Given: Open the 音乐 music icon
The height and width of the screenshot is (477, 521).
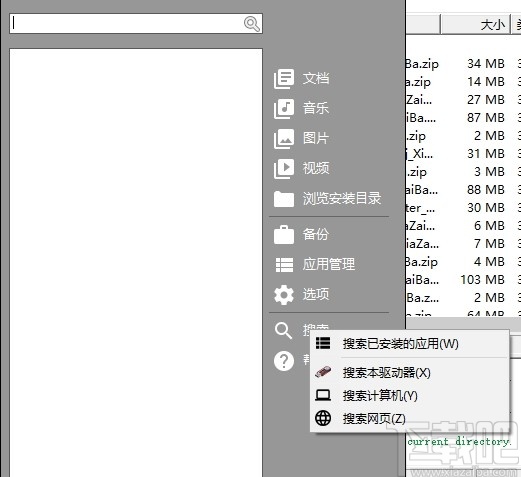Looking at the screenshot, I should click(x=284, y=109).
